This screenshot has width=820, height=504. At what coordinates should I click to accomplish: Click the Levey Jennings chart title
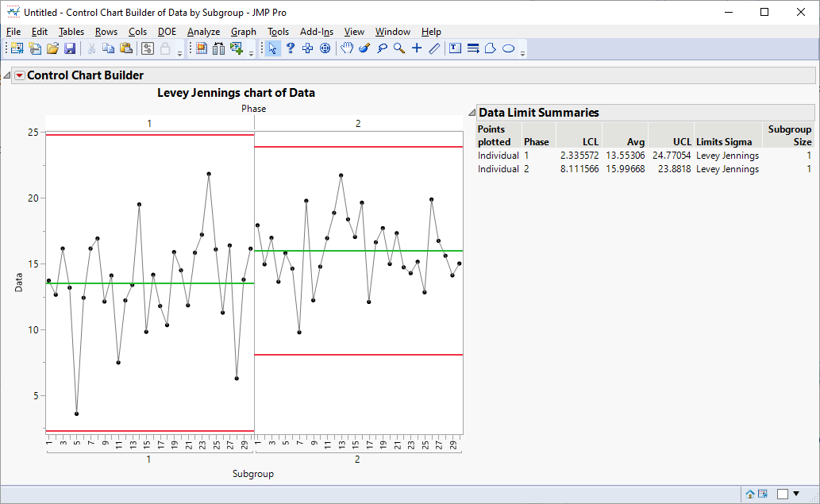pyautogui.click(x=236, y=93)
